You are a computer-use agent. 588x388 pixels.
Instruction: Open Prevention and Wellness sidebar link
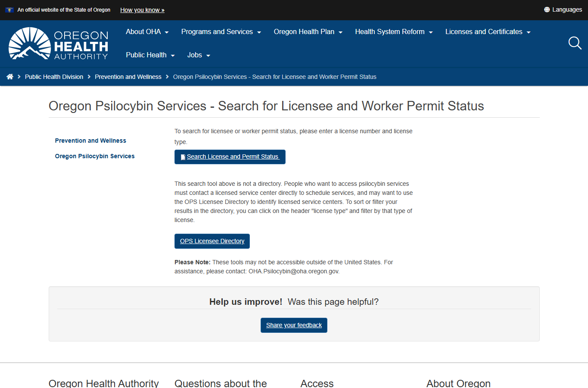[x=90, y=141]
